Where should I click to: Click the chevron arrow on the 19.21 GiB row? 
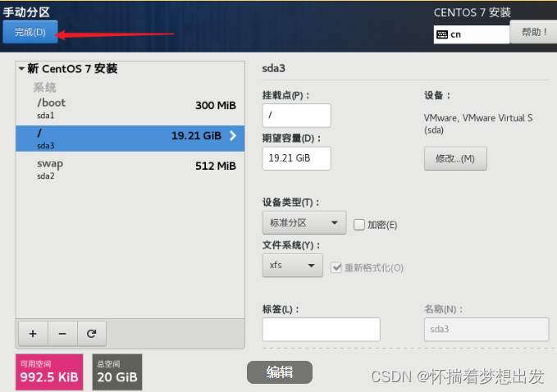pos(233,135)
